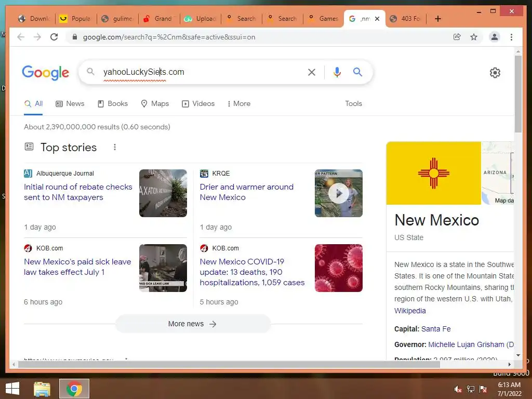532x399 pixels.
Task: Go back to previous page
Action: click(21, 37)
